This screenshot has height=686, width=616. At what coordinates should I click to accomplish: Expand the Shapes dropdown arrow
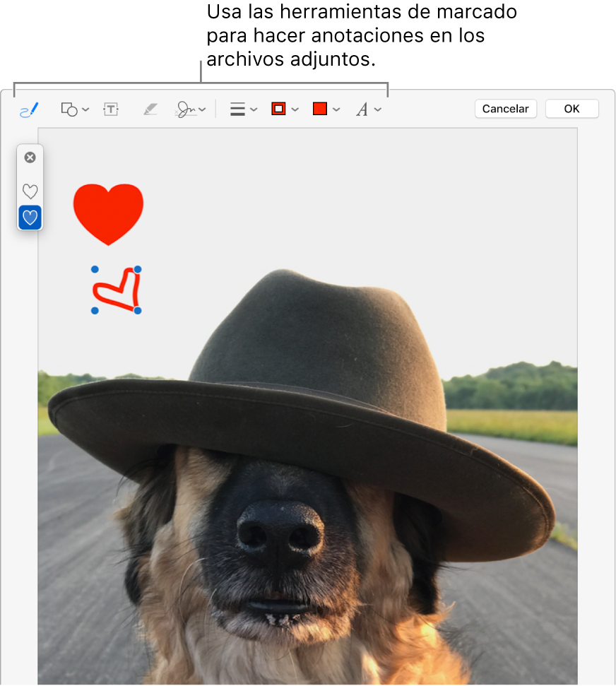pos(85,110)
